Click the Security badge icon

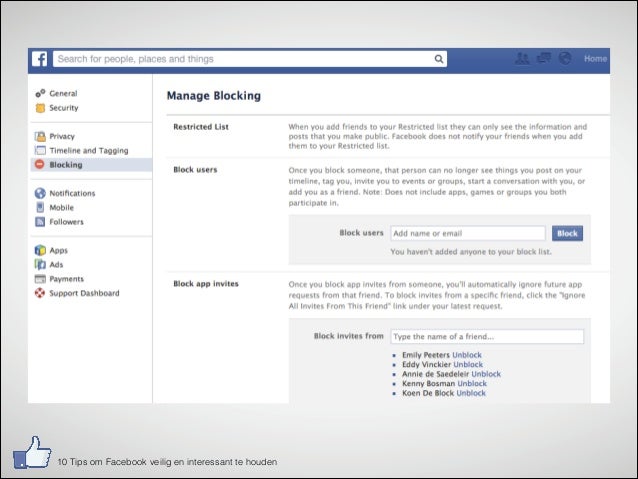(40, 108)
